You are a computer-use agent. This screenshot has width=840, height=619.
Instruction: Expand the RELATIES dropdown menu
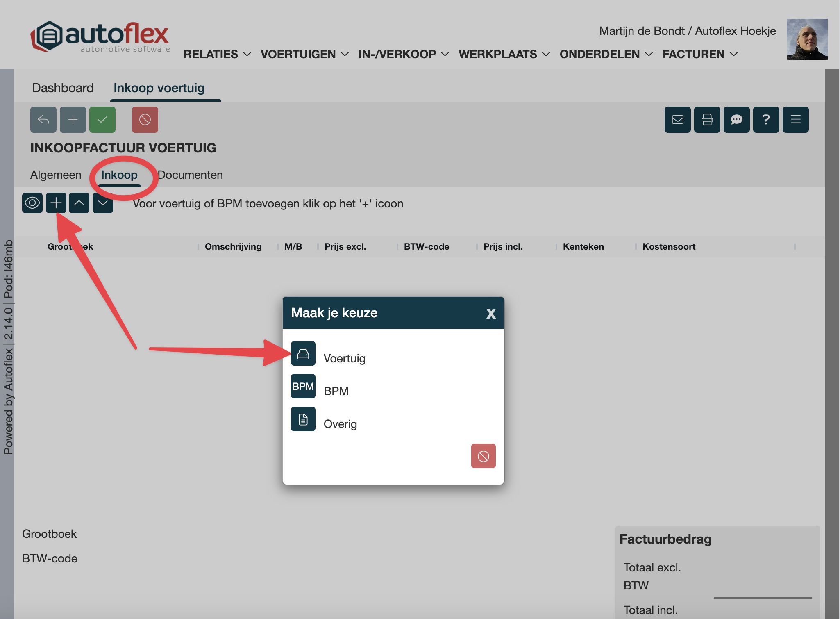coord(217,54)
